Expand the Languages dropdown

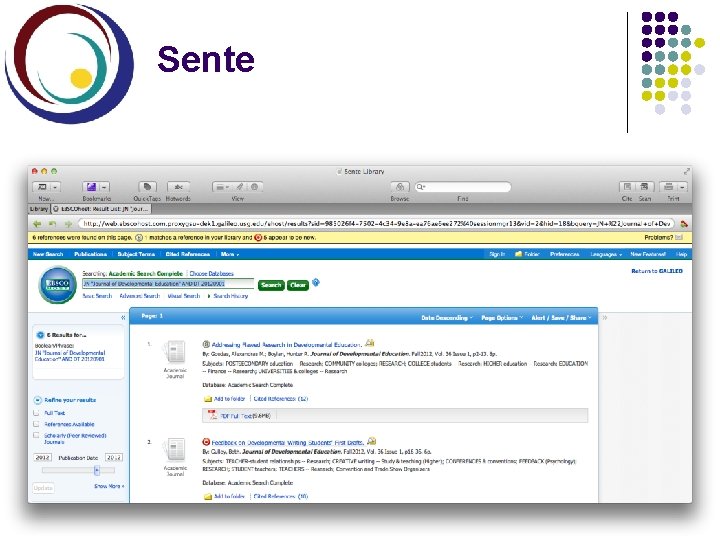click(606, 254)
